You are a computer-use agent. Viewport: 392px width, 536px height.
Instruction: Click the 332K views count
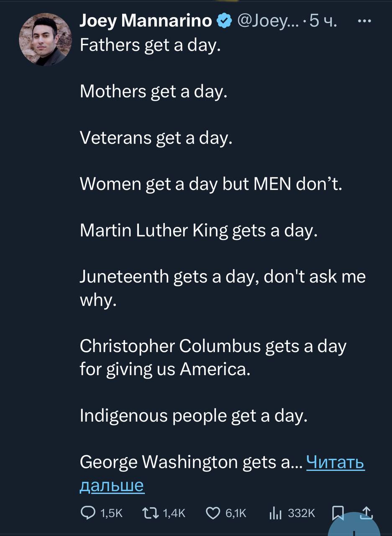[x=302, y=513]
